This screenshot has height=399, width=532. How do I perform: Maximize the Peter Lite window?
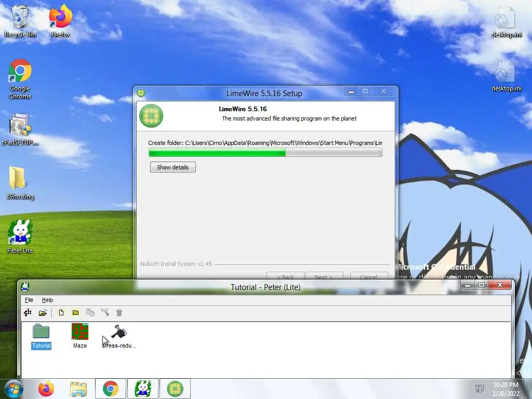pyautogui.click(x=482, y=285)
